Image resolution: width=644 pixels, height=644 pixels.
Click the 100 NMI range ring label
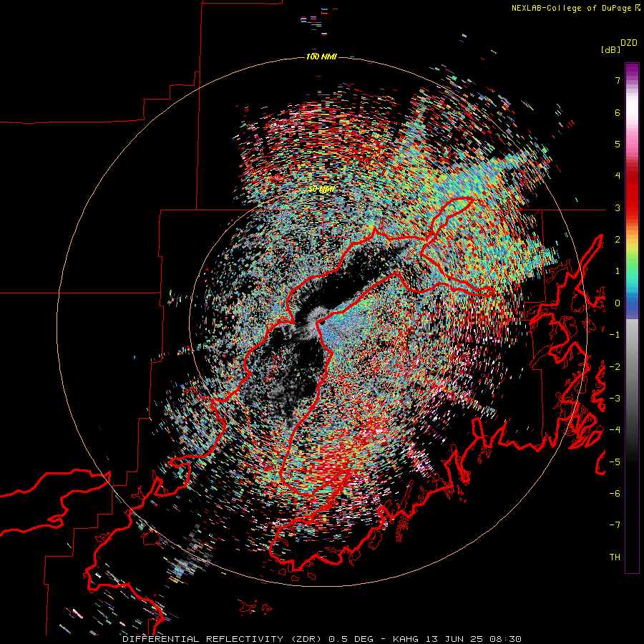(321, 57)
